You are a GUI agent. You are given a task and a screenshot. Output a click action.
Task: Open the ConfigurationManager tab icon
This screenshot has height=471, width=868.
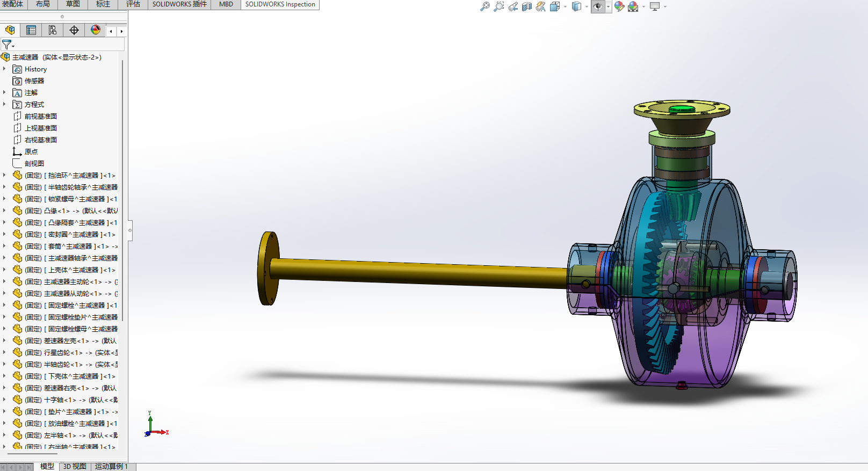[x=52, y=30]
